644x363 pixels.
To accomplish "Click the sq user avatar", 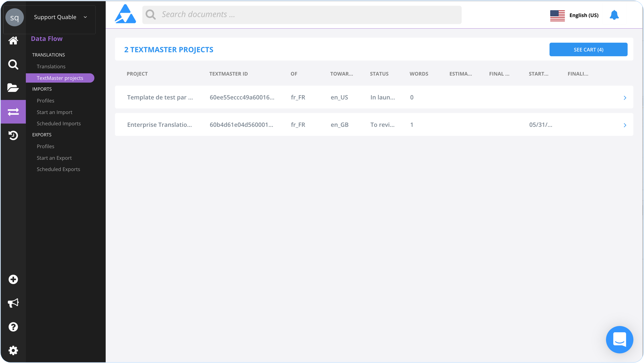I will click(14, 17).
